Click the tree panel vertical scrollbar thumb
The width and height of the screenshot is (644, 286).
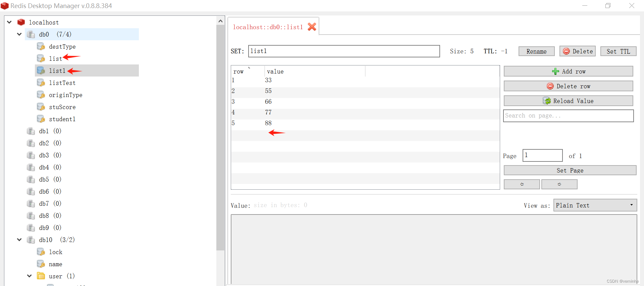tap(220, 138)
